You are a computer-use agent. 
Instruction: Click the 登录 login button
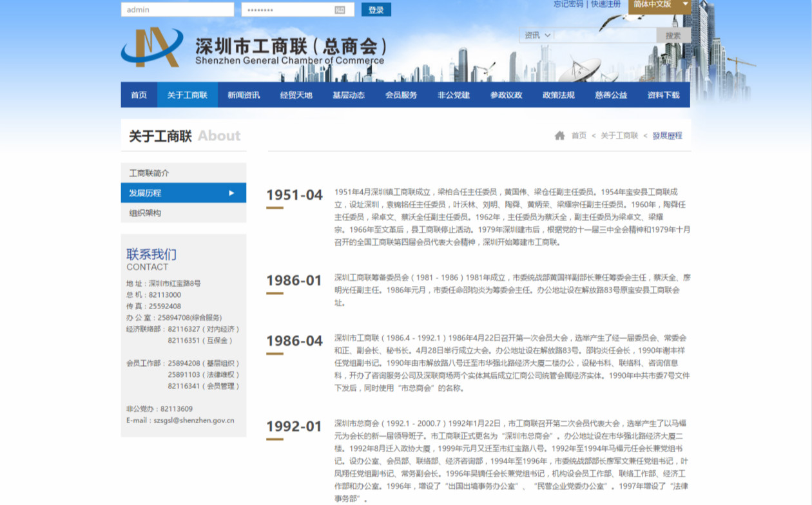coord(376,10)
